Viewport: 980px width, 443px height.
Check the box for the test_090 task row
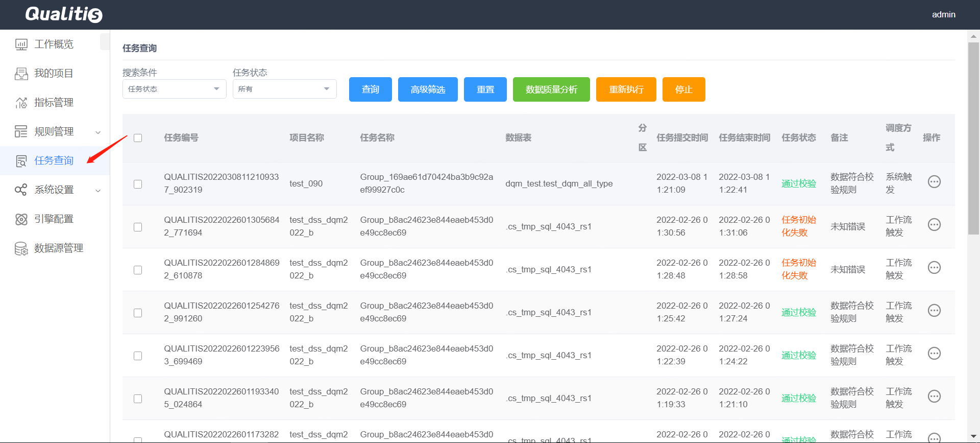click(x=138, y=184)
